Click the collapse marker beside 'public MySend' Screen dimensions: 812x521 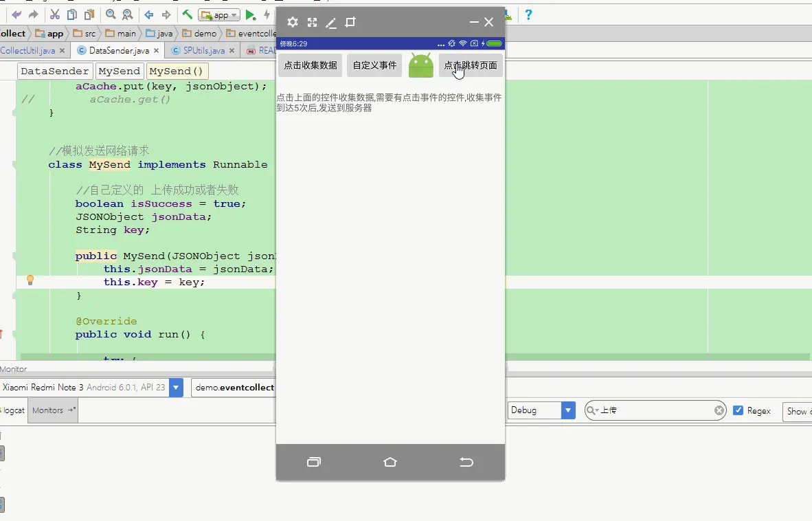pos(14,256)
